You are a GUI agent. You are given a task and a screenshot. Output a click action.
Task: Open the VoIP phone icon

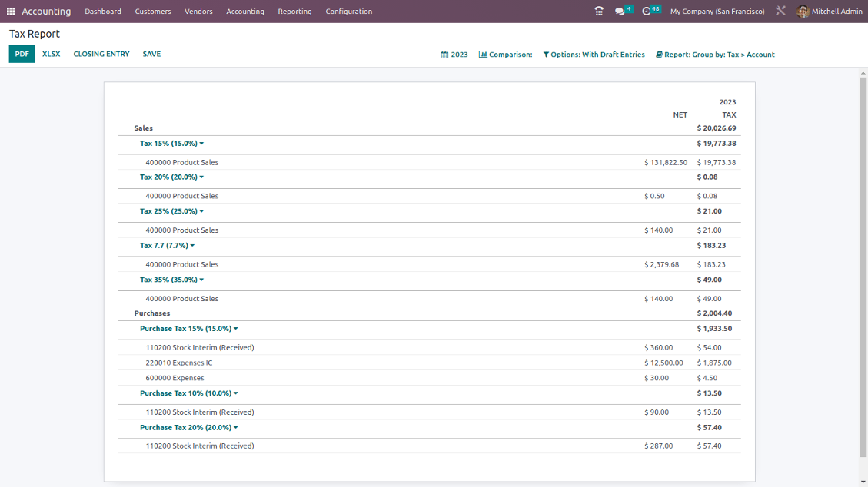pyautogui.click(x=599, y=11)
